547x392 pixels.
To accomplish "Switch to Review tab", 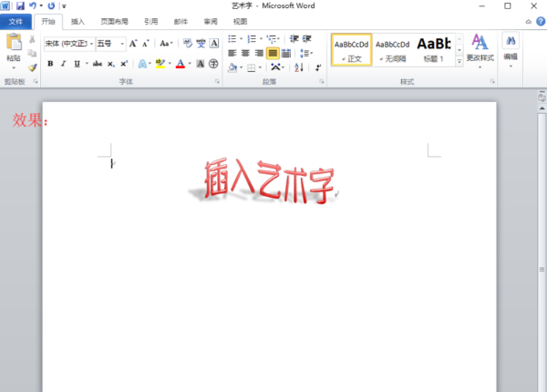I will click(211, 22).
